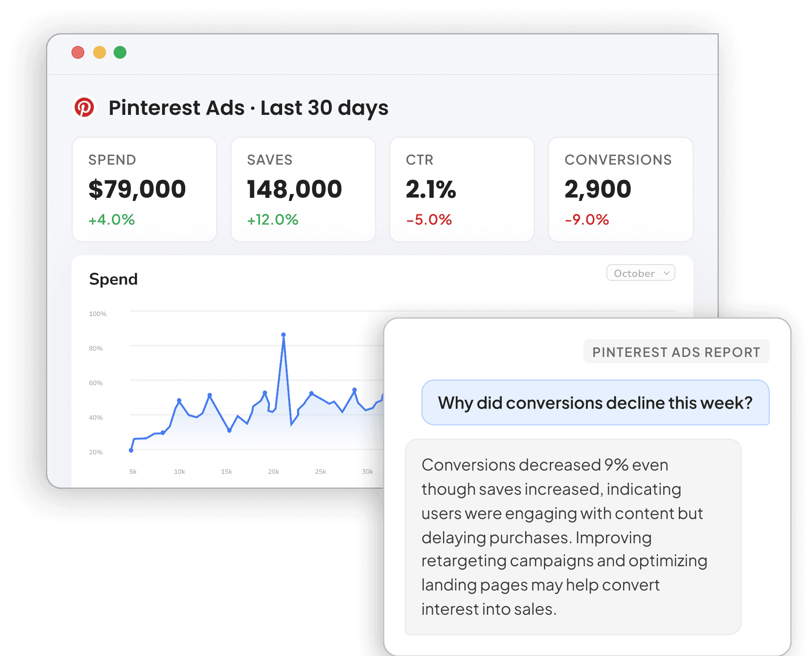Select the CONVERSIONS 2,900 metric card
This screenshot has height=656, width=812.
621,189
